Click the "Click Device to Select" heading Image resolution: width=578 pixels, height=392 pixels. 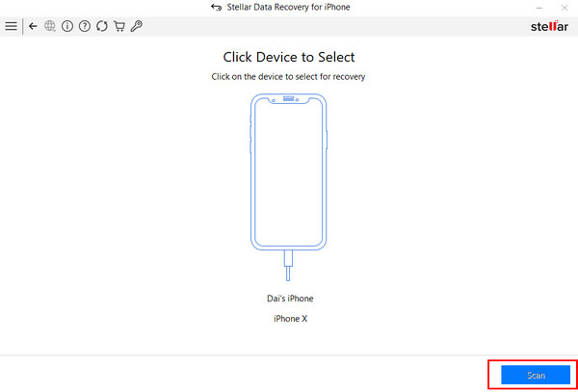click(289, 57)
